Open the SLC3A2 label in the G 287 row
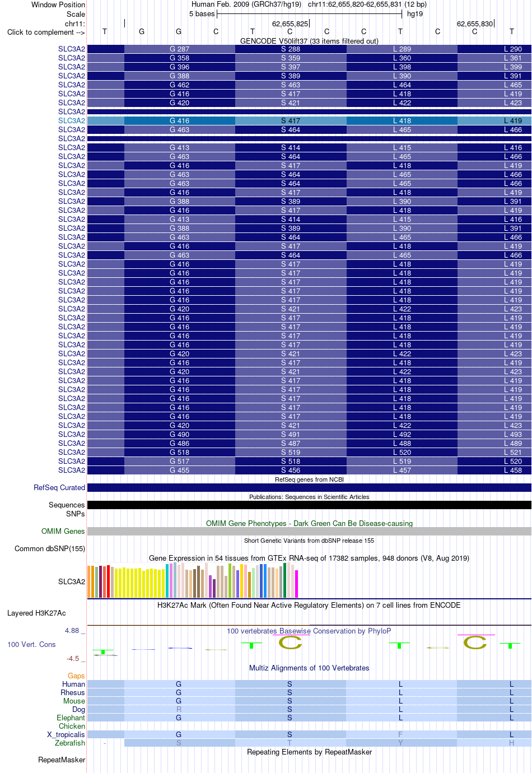The height and width of the screenshot is (773, 532). 72,49
